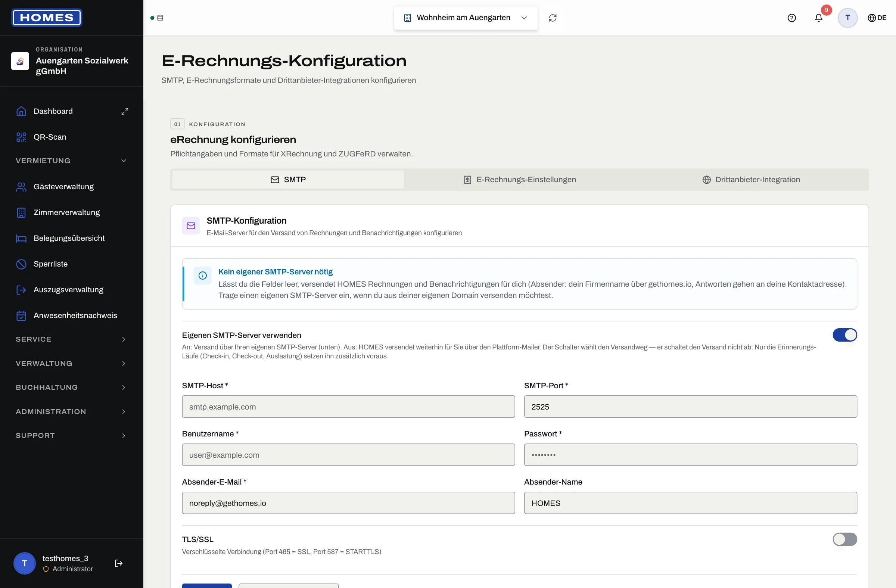The image size is (896, 588).
Task: Open the Wohnheim am Auengarten property dropdown
Action: pyautogui.click(x=465, y=18)
